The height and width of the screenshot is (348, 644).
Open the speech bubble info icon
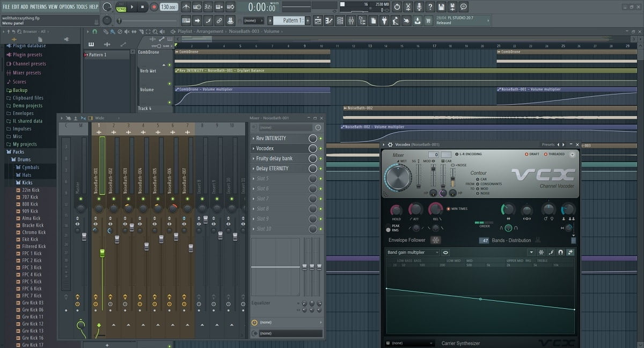(x=464, y=7)
